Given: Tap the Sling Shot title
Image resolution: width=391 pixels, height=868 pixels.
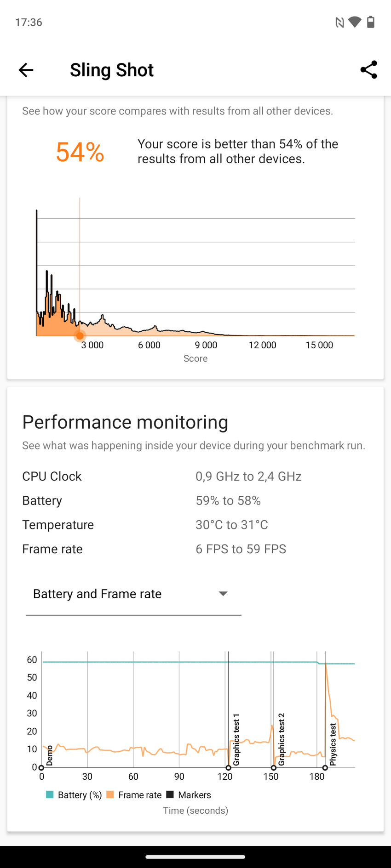Looking at the screenshot, I should point(112,70).
